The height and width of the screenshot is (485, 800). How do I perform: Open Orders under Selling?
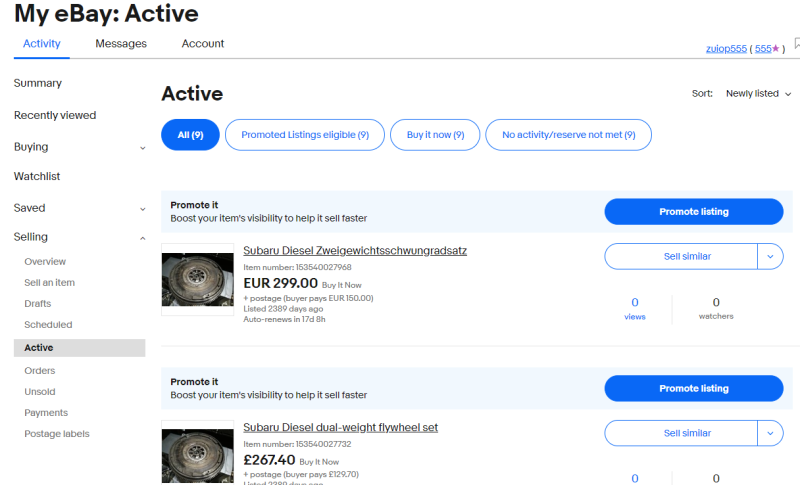[40, 371]
